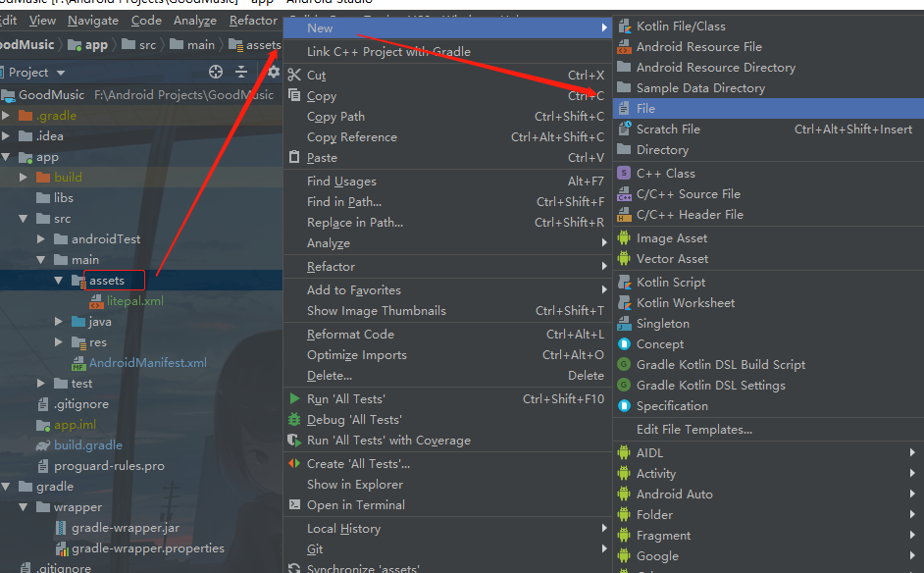Screen dimensions: 924x573
Task: Click the C++ Class icon
Action: [624, 174]
